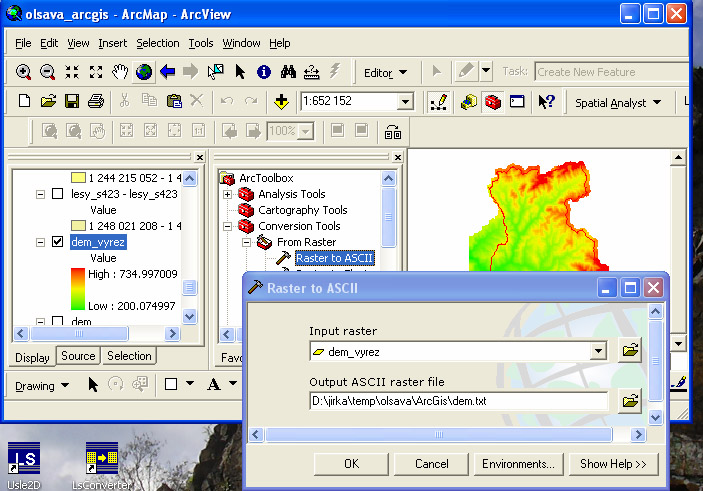Select the Measure tool
This screenshot has height=491, width=703.
click(x=312, y=72)
